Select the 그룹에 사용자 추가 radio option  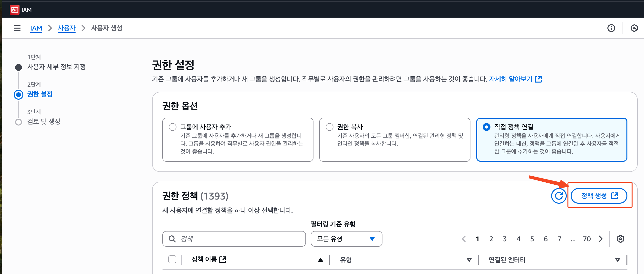173,127
